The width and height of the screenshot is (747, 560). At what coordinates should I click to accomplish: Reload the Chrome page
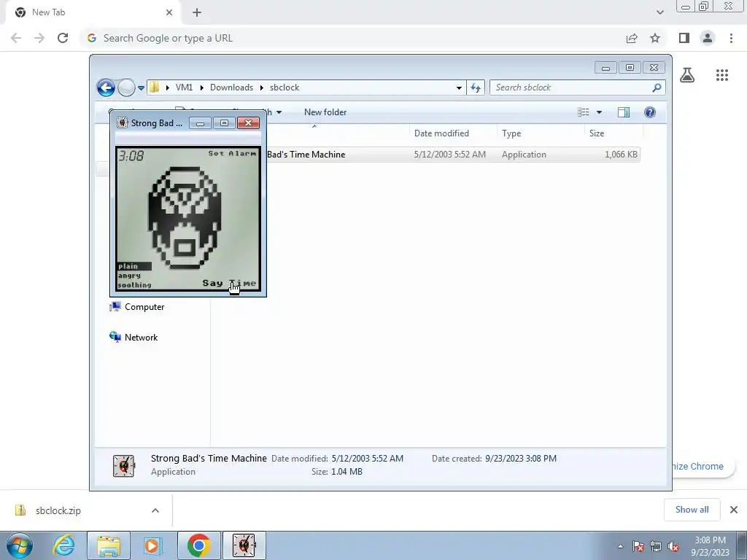(63, 38)
